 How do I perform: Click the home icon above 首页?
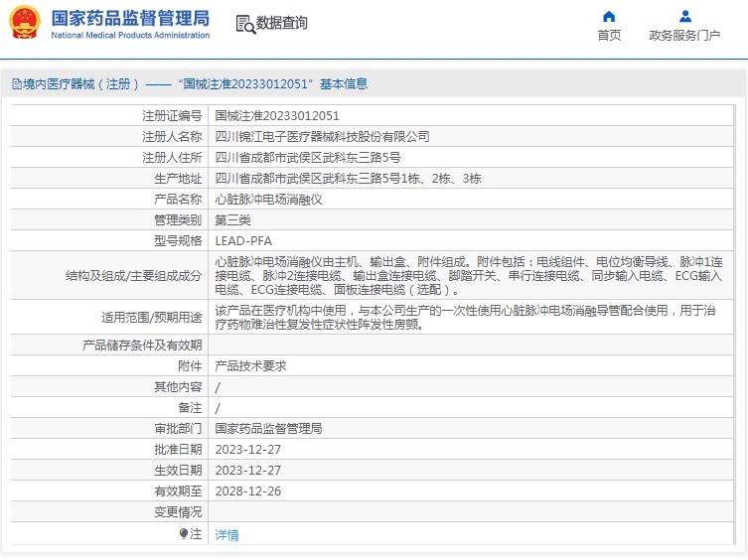[x=609, y=16]
